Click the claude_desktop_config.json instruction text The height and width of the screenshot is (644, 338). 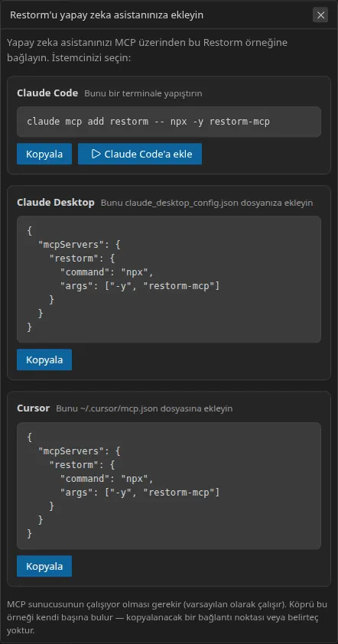(x=207, y=203)
